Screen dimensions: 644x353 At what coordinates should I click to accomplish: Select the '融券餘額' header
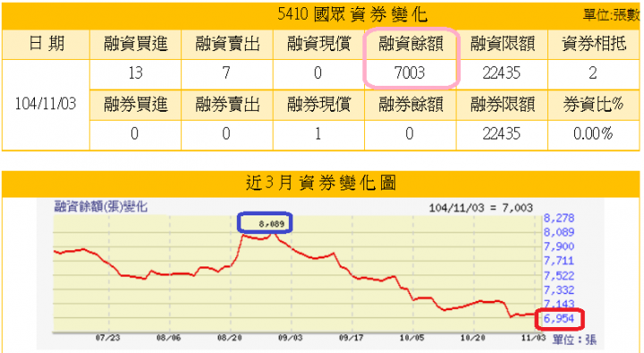point(411,105)
